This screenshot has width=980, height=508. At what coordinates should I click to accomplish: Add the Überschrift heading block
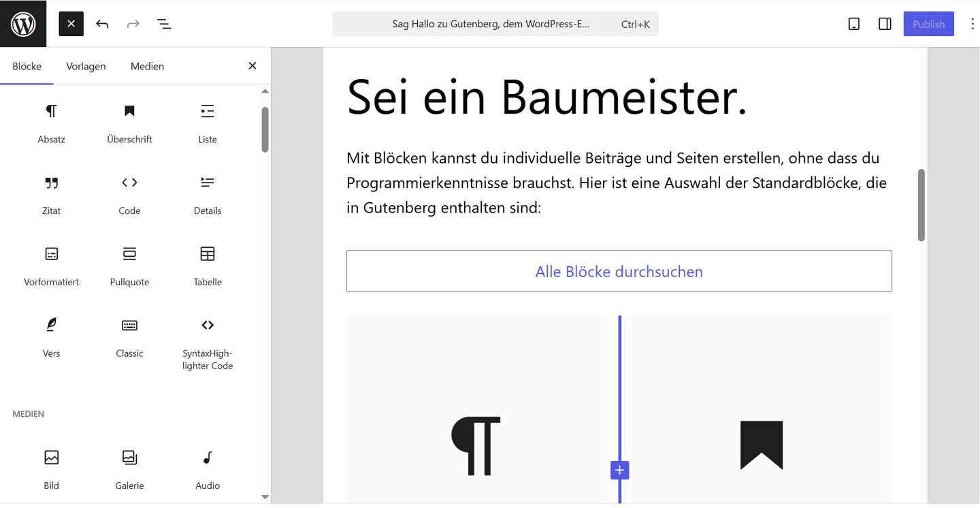tap(129, 123)
